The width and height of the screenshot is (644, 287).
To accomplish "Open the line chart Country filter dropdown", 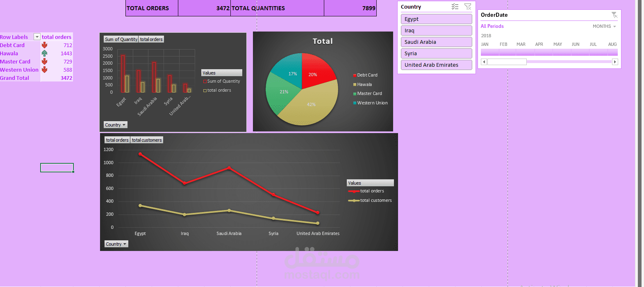I will point(116,244).
